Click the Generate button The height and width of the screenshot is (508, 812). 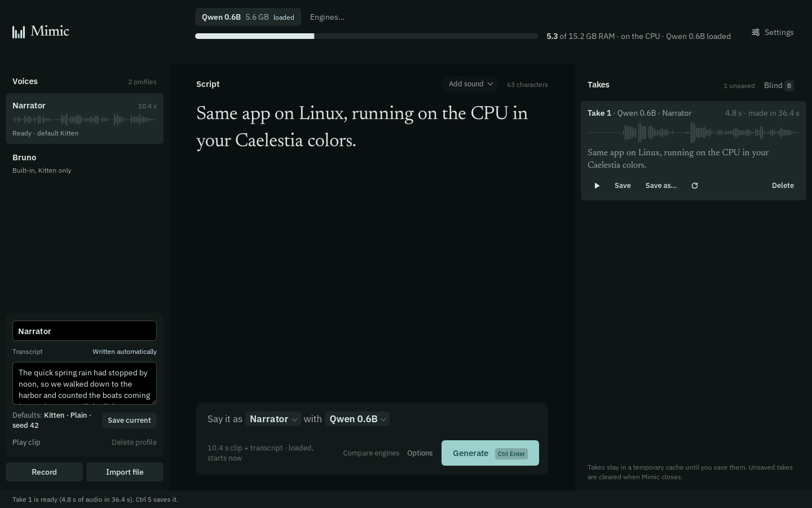click(x=490, y=453)
